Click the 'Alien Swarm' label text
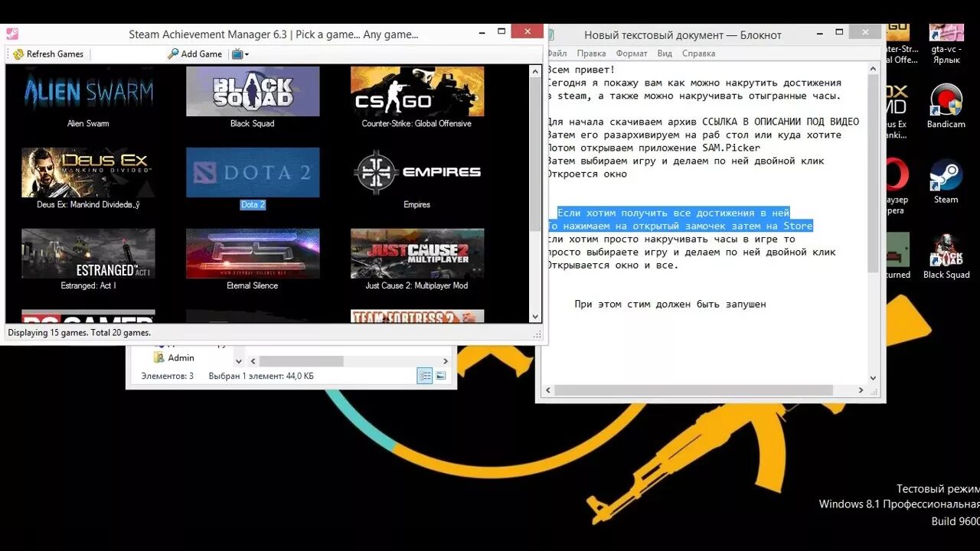This screenshot has height=551, width=980. [x=88, y=123]
